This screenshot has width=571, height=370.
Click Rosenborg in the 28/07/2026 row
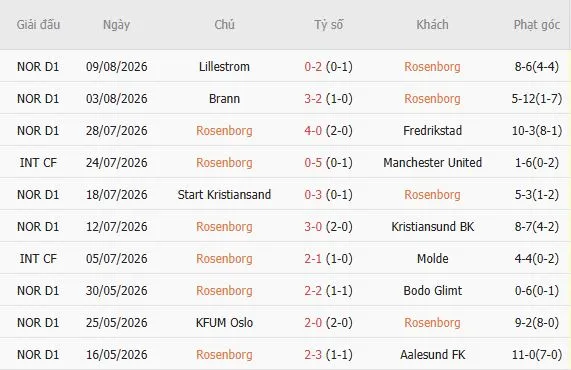point(224,131)
